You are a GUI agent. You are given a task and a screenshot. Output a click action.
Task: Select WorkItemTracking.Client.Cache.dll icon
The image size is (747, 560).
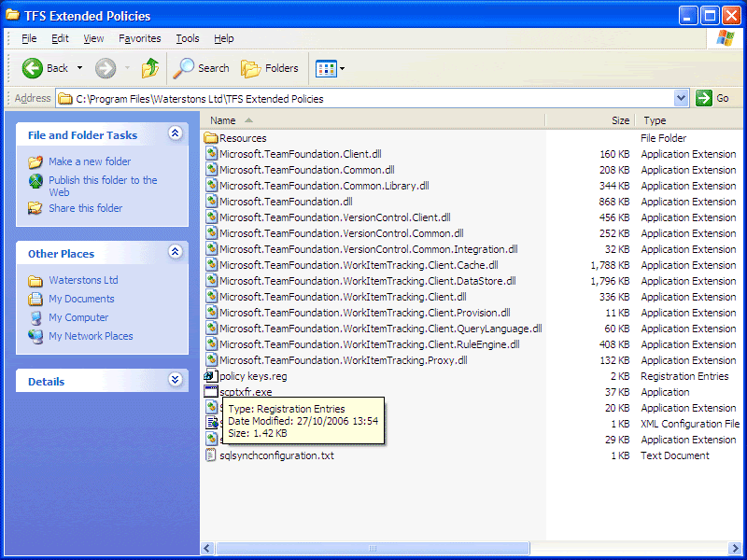click(212, 265)
